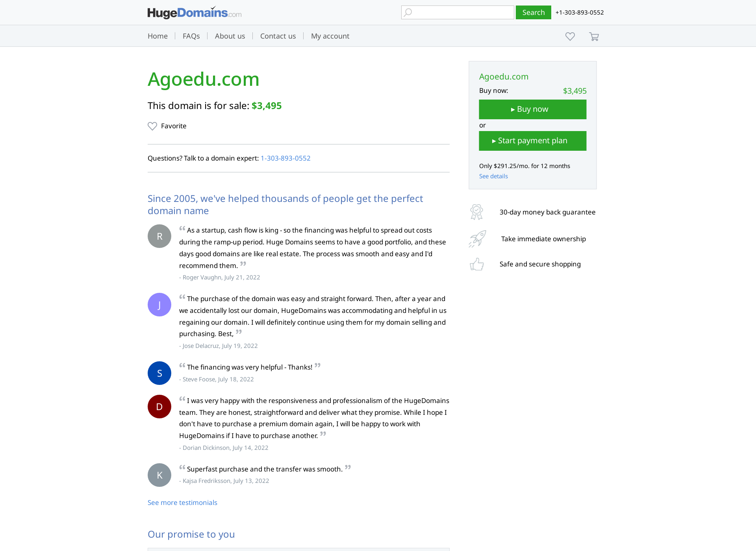Click the My account navigation item
The image size is (756, 551).
coord(330,36)
